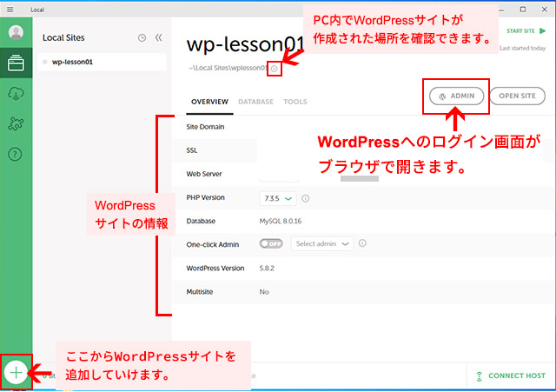Click the WordPress Version 5.8.2 value
This screenshot has width=556, height=392.
click(267, 269)
